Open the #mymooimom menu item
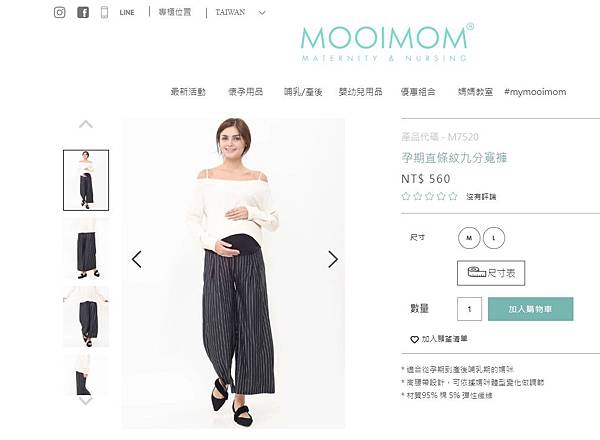 (535, 92)
